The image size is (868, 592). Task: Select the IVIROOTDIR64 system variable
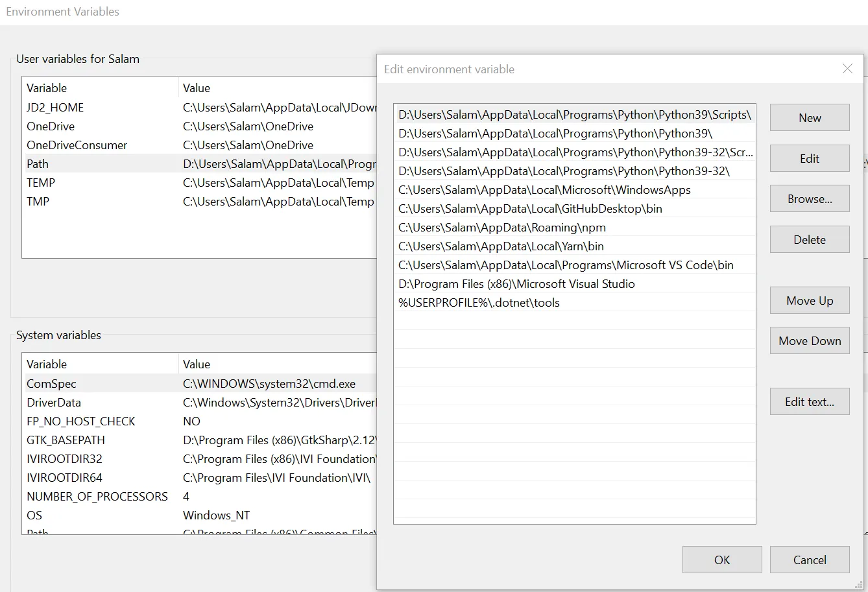[x=200, y=478]
